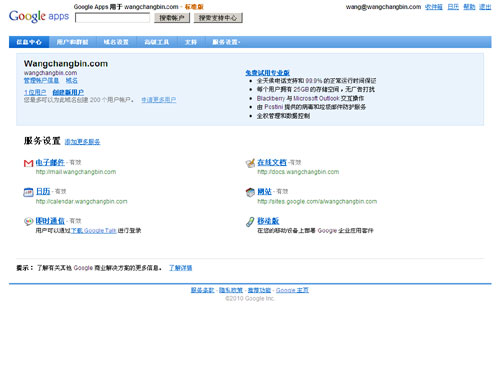
Task: Click the 搜索帐户 button
Action: [172, 18]
